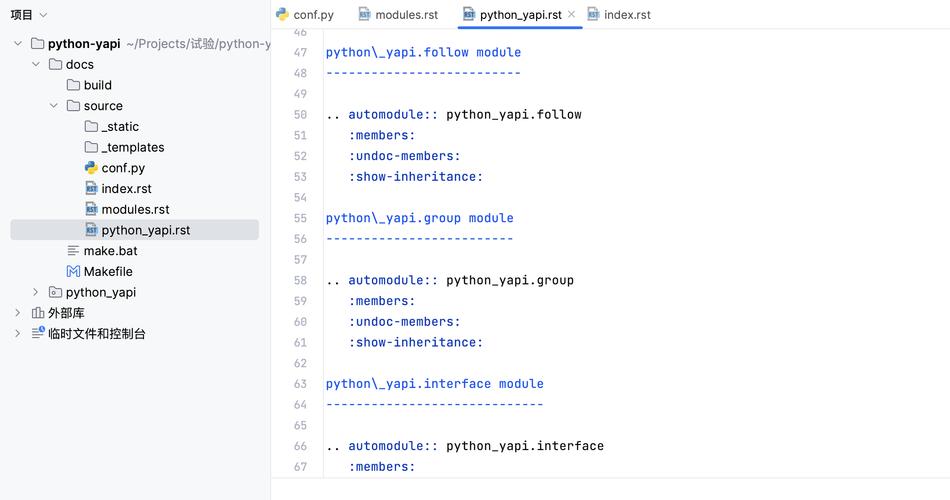Click line number 47 in the gutter
The height and width of the screenshot is (500, 950).
(301, 52)
